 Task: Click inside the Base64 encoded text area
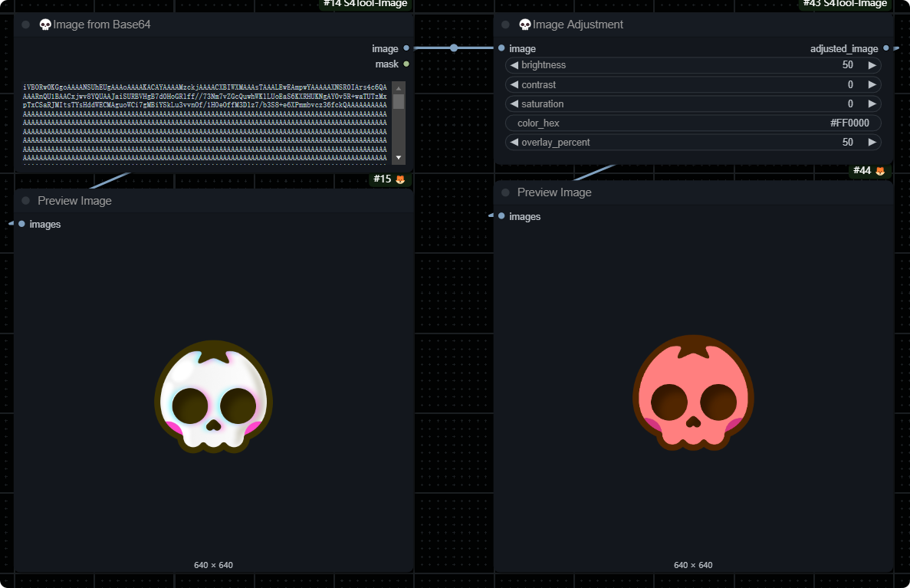click(205, 123)
